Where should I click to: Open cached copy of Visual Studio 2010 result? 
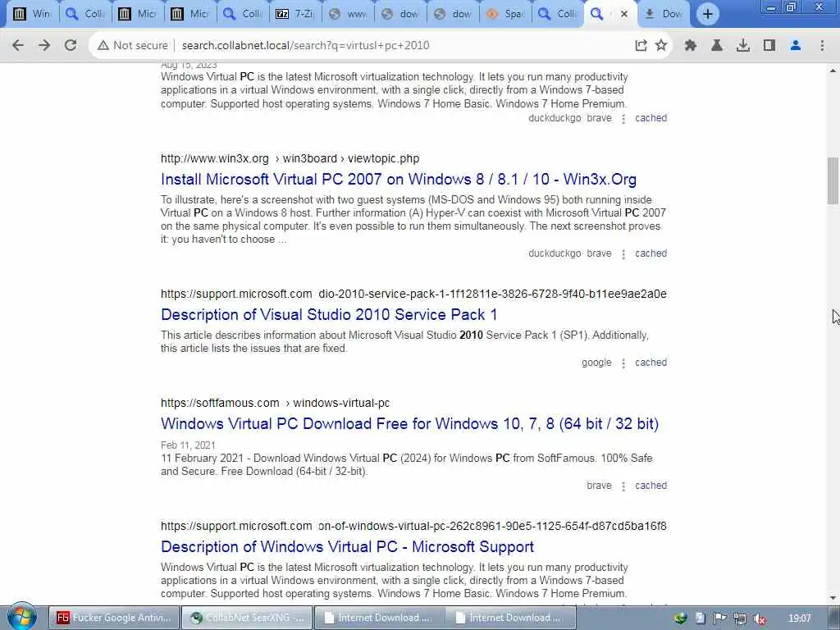pos(651,363)
